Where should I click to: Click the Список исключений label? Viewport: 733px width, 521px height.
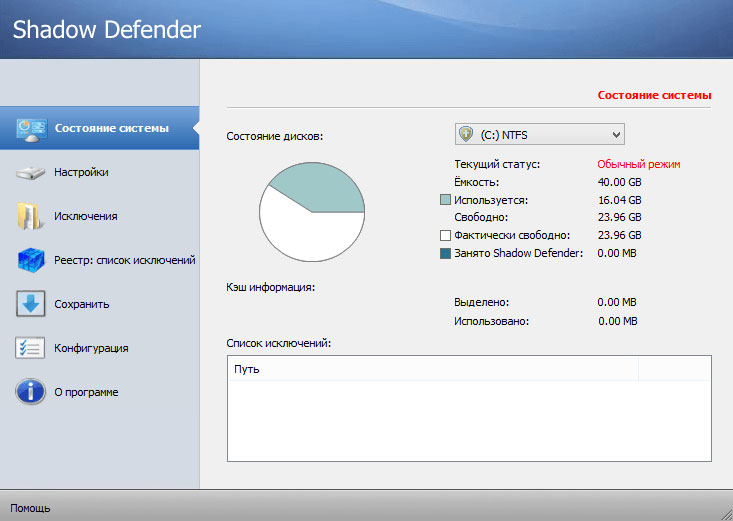[x=279, y=343]
